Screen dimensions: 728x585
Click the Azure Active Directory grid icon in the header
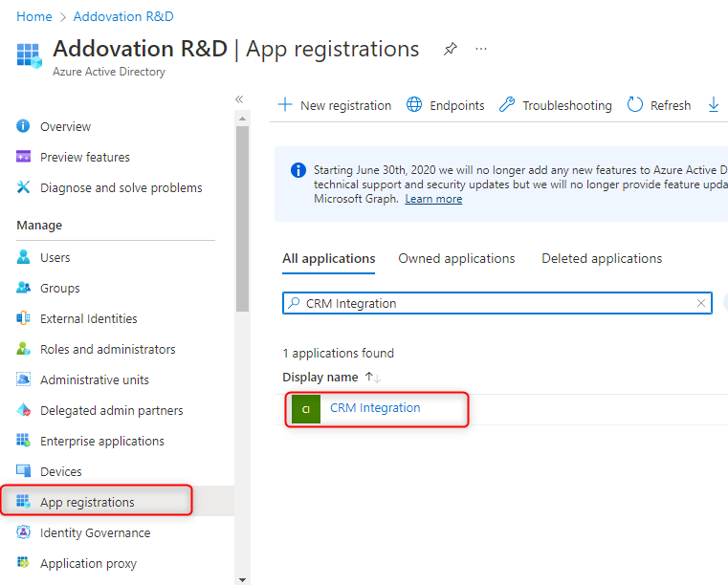click(x=30, y=55)
